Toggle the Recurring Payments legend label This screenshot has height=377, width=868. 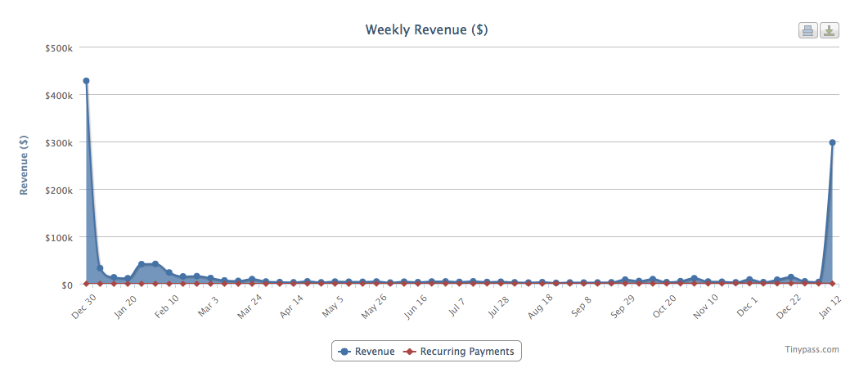[467, 352]
